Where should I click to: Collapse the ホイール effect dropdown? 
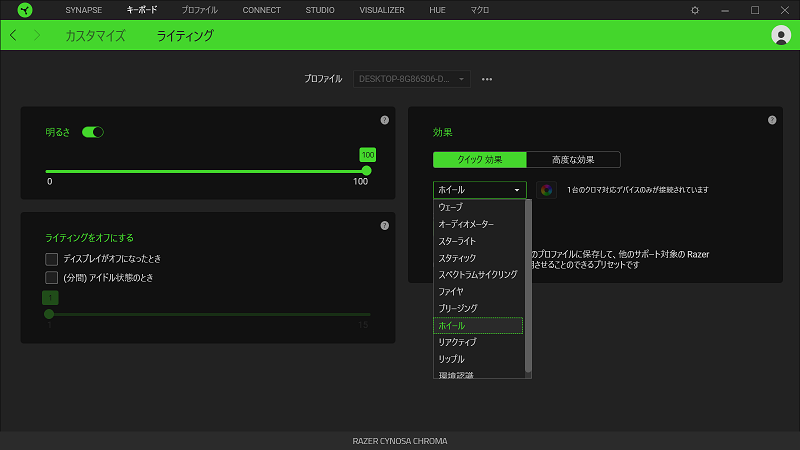(480, 190)
